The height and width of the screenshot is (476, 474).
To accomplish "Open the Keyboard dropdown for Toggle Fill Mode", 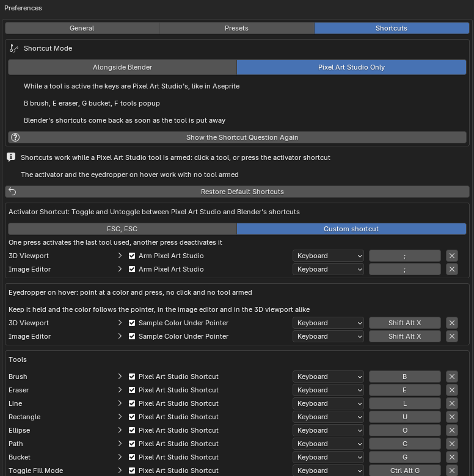I will [x=328, y=471].
